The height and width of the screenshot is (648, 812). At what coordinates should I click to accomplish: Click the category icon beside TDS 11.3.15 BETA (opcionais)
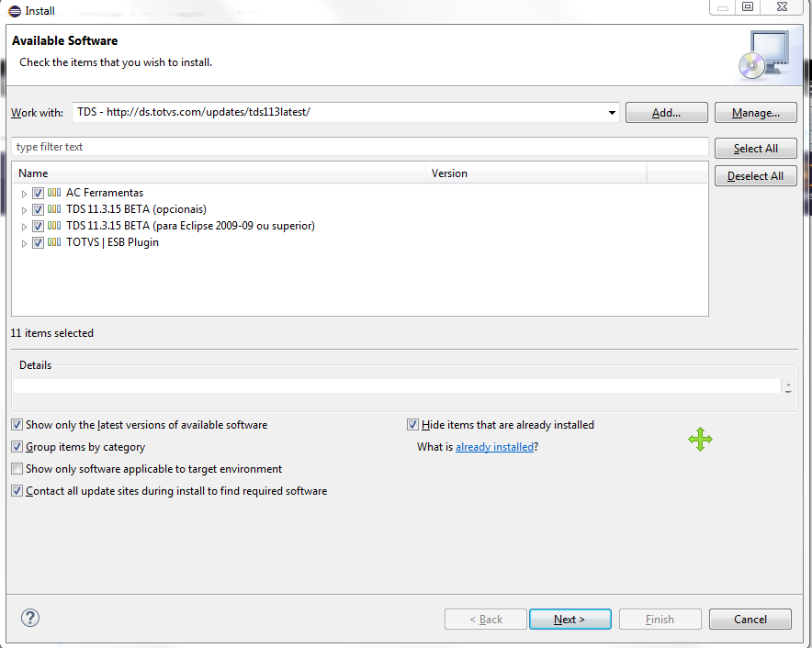pyautogui.click(x=54, y=209)
